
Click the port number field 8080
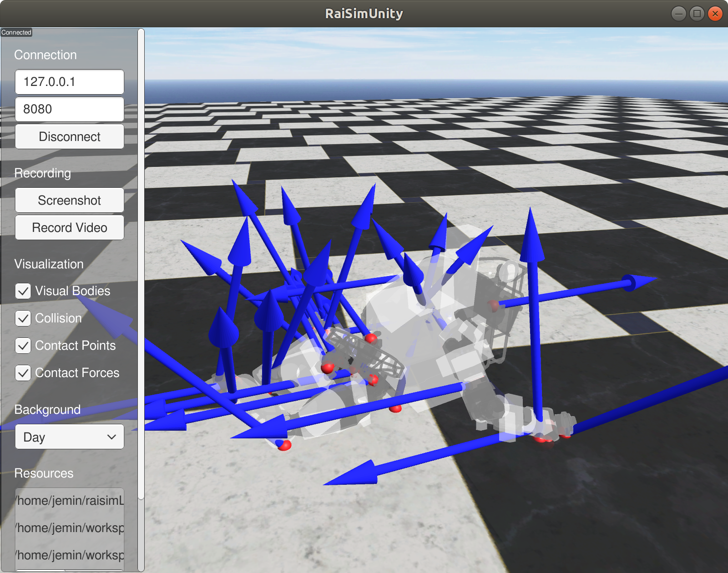69,109
